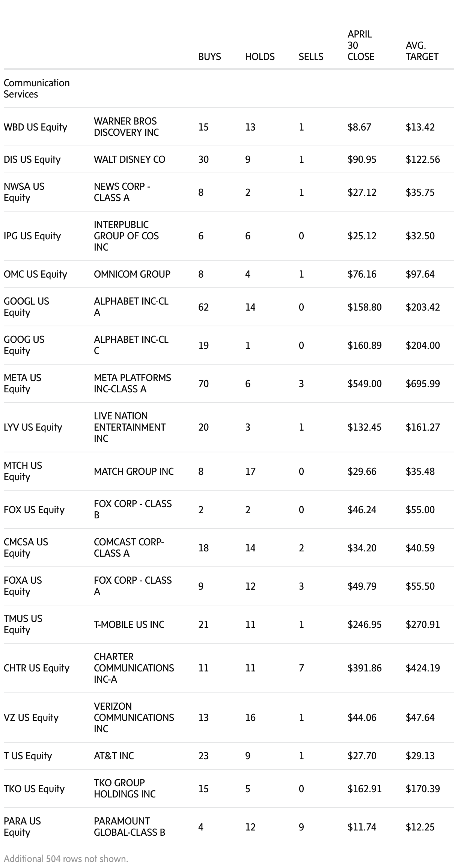This screenshot has height=868, width=458.
Task: Click Charter's $391.86 closing price
Action: pos(364,668)
